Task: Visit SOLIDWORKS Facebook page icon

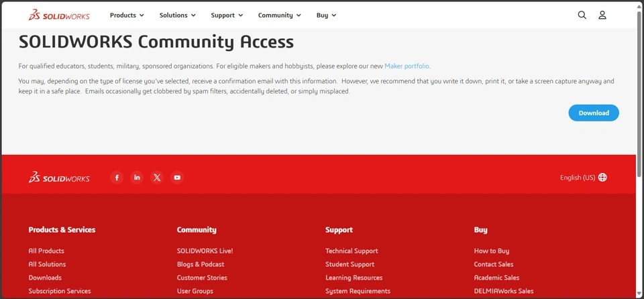Action: (x=117, y=178)
